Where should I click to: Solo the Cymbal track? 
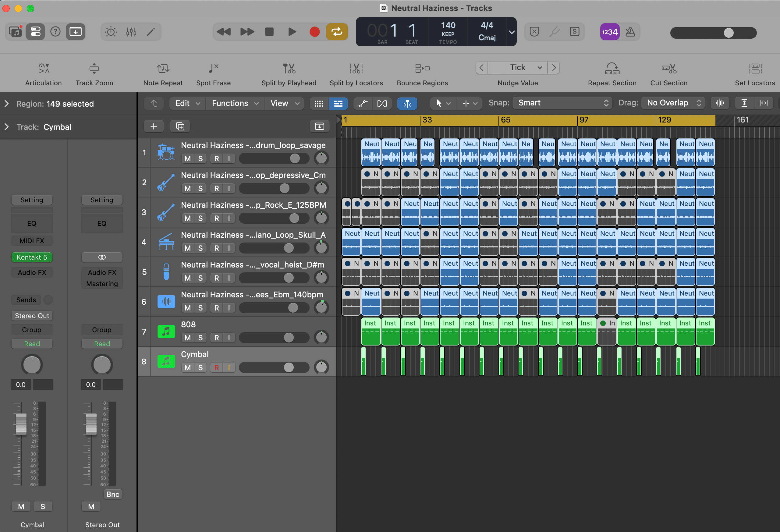point(200,367)
